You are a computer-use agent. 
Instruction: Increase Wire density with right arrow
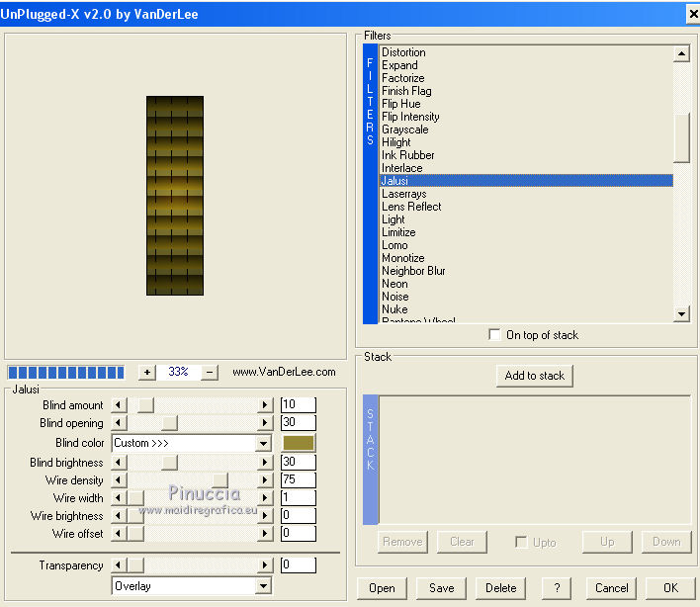(265, 479)
